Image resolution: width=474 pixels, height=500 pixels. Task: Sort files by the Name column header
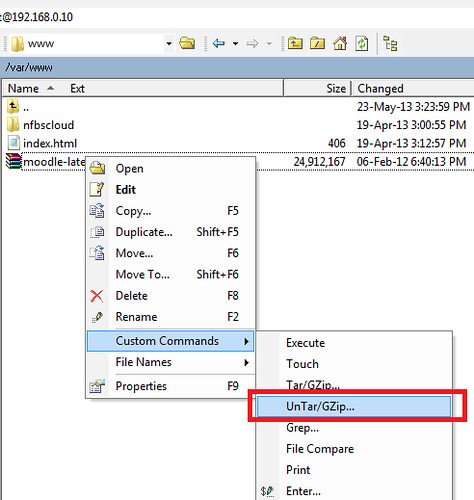click(23, 89)
